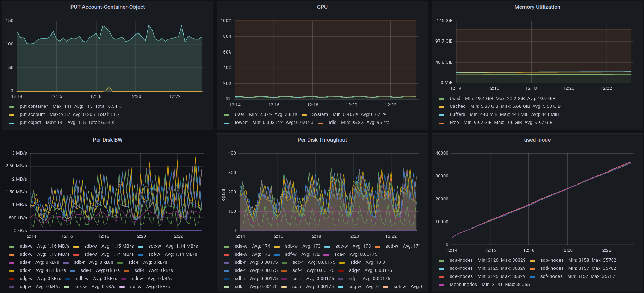This screenshot has width=644, height=293.
Task: Click the System legend label in CPU
Action: pyautogui.click(x=320, y=114)
